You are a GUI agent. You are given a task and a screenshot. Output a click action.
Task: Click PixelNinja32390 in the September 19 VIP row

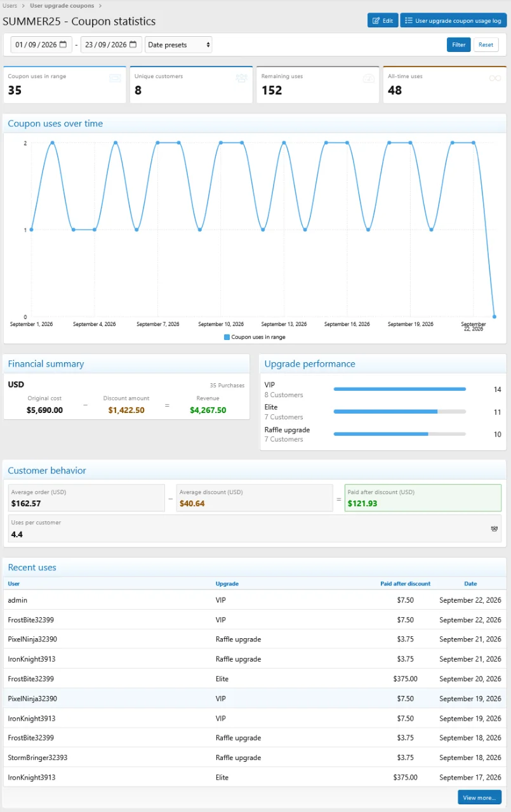pos(32,698)
